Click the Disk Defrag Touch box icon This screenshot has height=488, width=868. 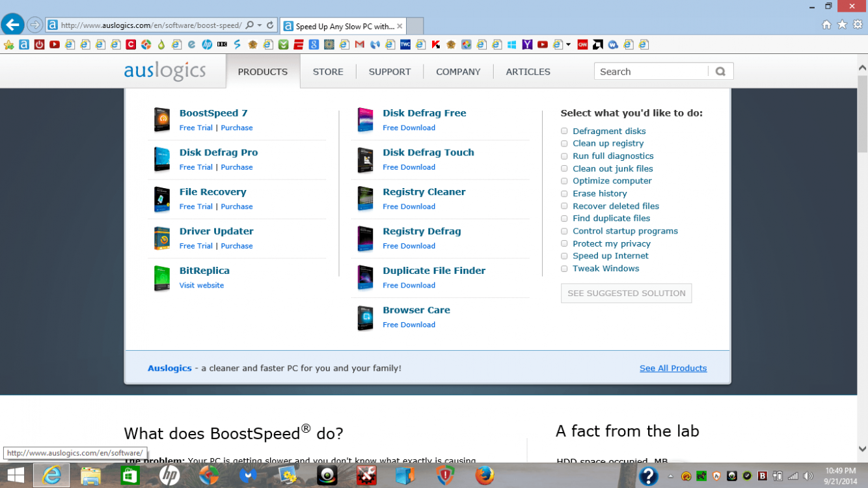[366, 159]
